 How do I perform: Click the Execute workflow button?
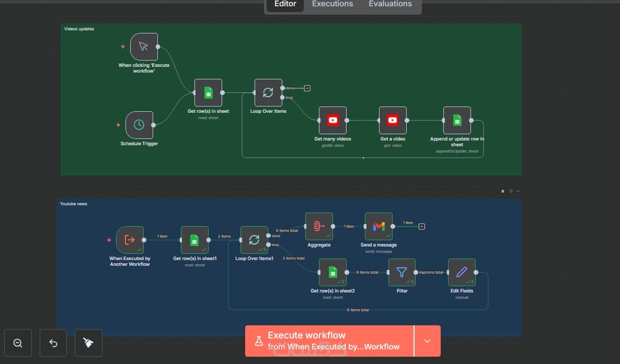tap(329, 341)
